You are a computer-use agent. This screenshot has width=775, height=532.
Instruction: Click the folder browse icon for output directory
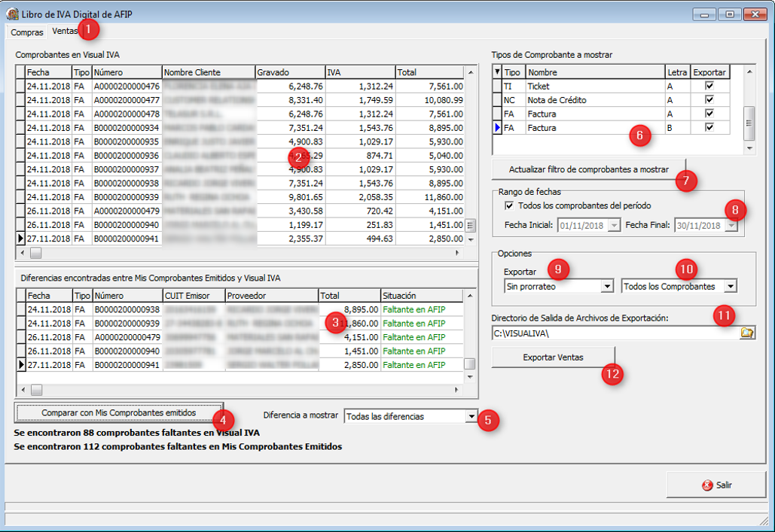click(x=747, y=333)
